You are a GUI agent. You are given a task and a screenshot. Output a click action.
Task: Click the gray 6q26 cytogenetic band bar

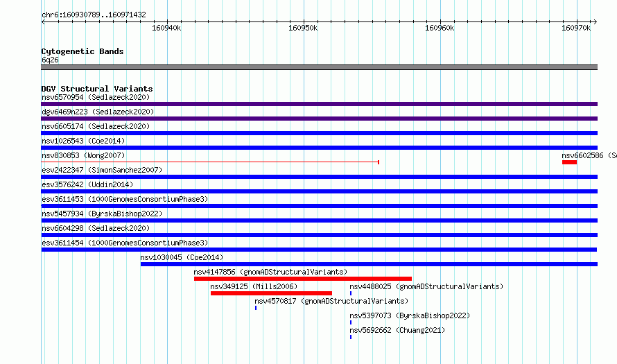pyautogui.click(x=319, y=67)
